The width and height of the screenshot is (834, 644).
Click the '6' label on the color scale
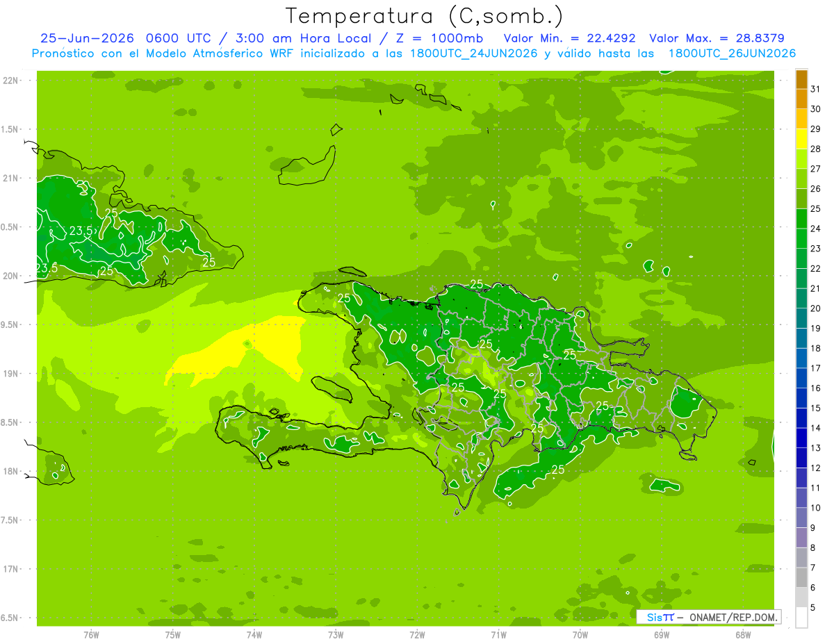pyautogui.click(x=813, y=588)
